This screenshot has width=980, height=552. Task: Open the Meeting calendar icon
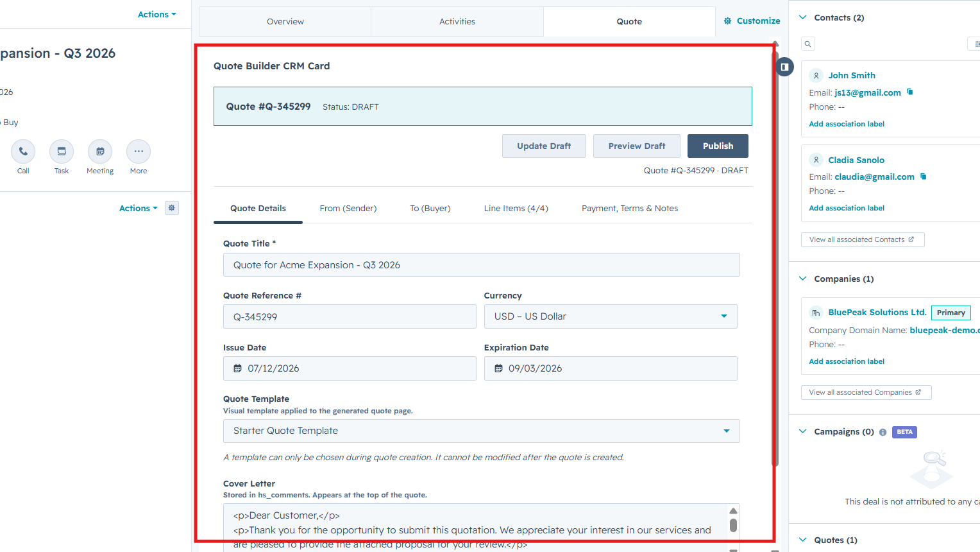(100, 151)
